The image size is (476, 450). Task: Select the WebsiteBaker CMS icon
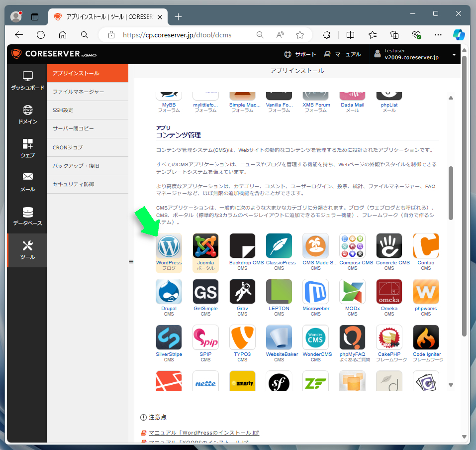click(279, 337)
